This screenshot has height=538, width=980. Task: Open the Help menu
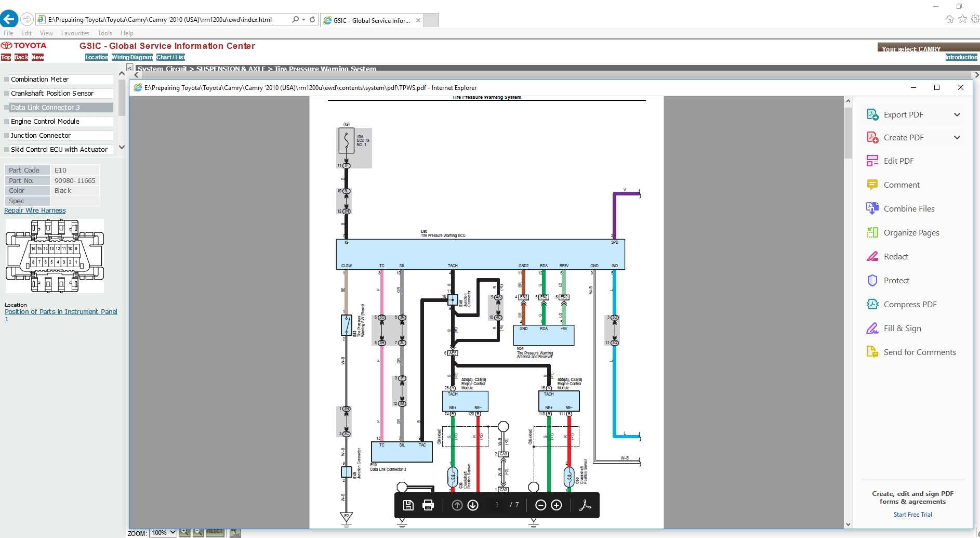tap(127, 33)
